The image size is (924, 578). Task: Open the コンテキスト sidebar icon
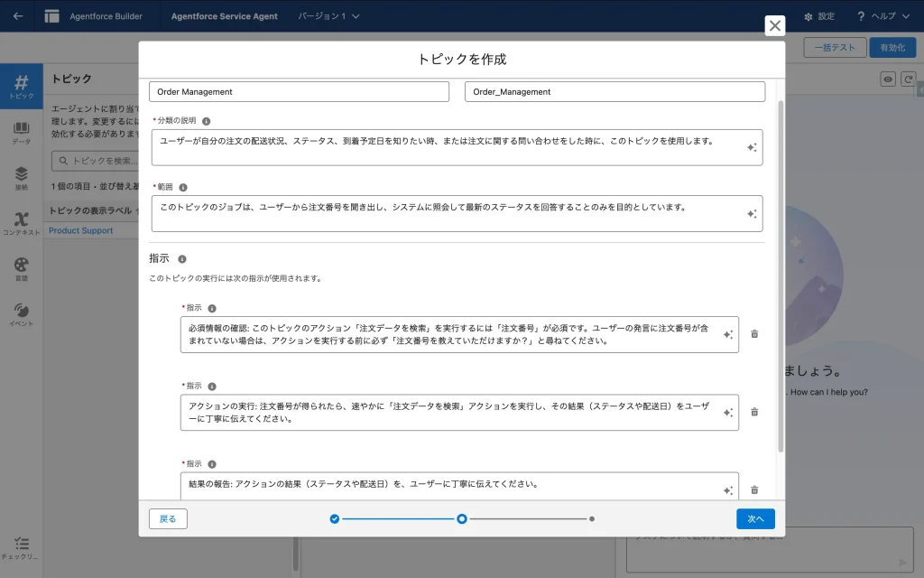[x=21, y=223]
